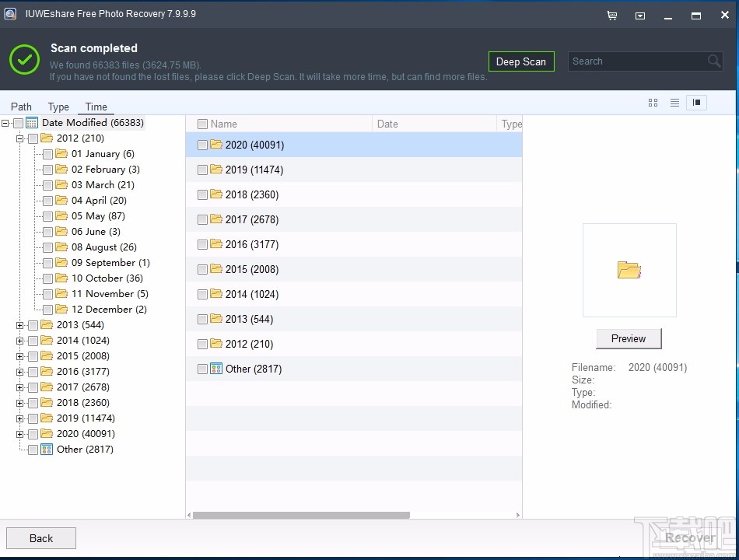Click the left arrow of horizontal scrollbar
This screenshot has height=560, width=739.
click(x=189, y=515)
